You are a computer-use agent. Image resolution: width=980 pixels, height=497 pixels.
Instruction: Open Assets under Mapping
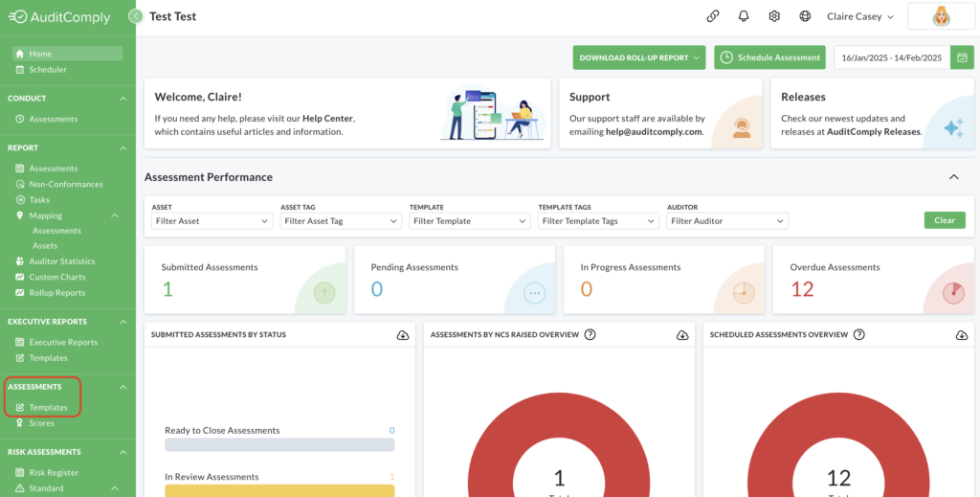coord(45,246)
